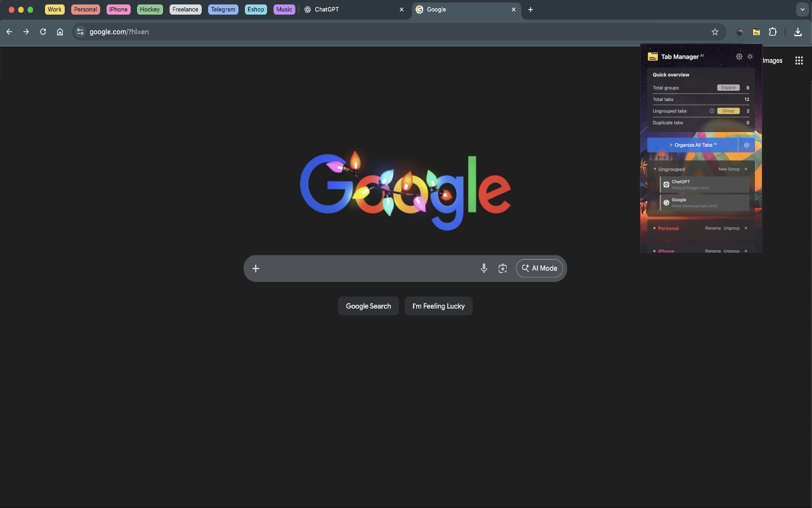Toggle light theme with the sun icon

tap(750, 57)
